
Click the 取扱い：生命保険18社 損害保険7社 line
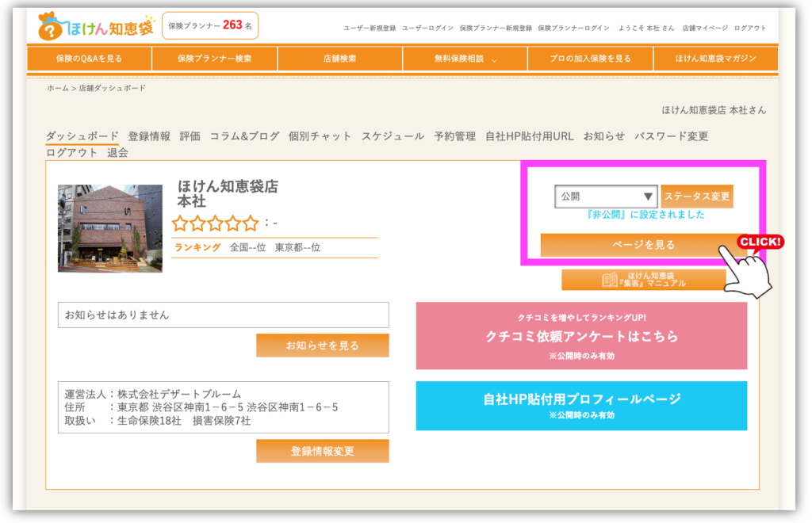158,421
